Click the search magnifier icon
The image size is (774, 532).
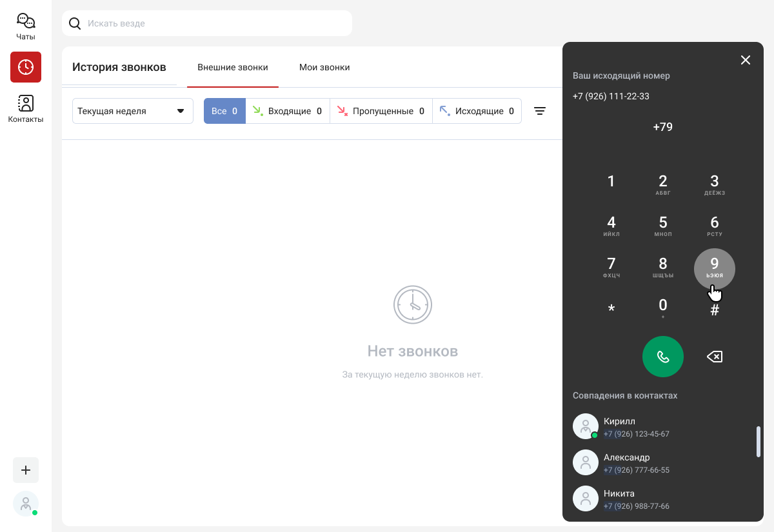[x=75, y=23]
